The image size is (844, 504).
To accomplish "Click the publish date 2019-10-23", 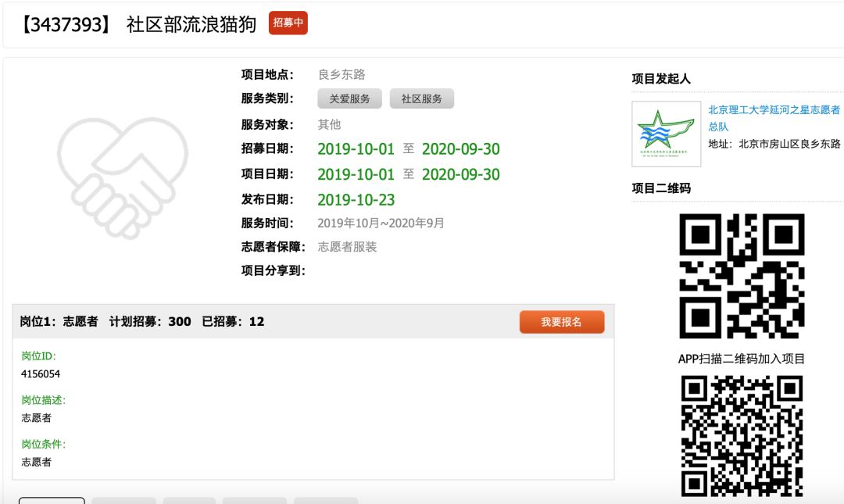I will coord(356,200).
